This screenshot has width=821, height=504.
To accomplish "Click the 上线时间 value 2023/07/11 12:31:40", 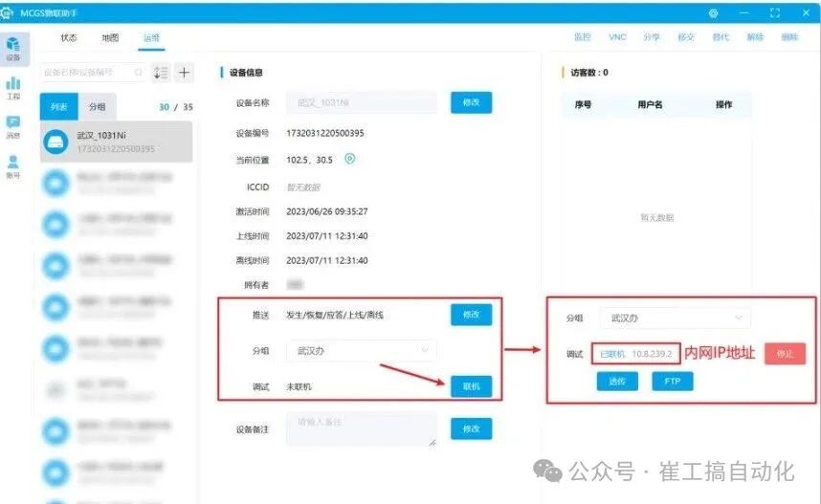I will coord(326,236).
